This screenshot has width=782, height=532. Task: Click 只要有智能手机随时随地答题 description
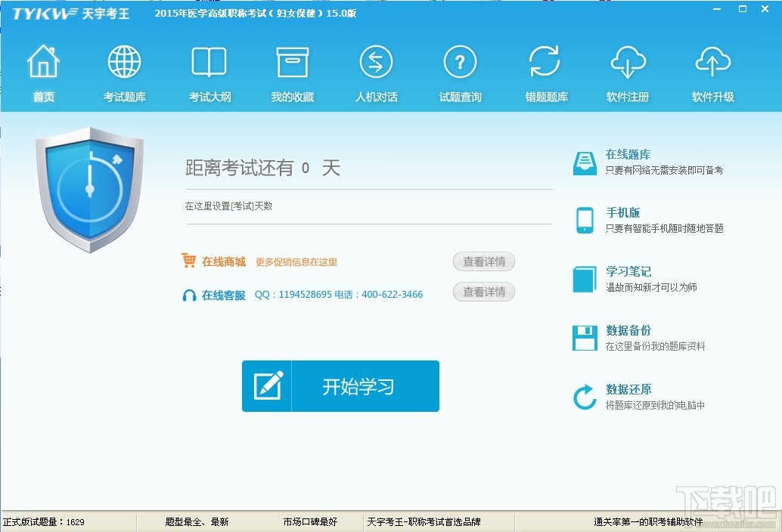664,229
